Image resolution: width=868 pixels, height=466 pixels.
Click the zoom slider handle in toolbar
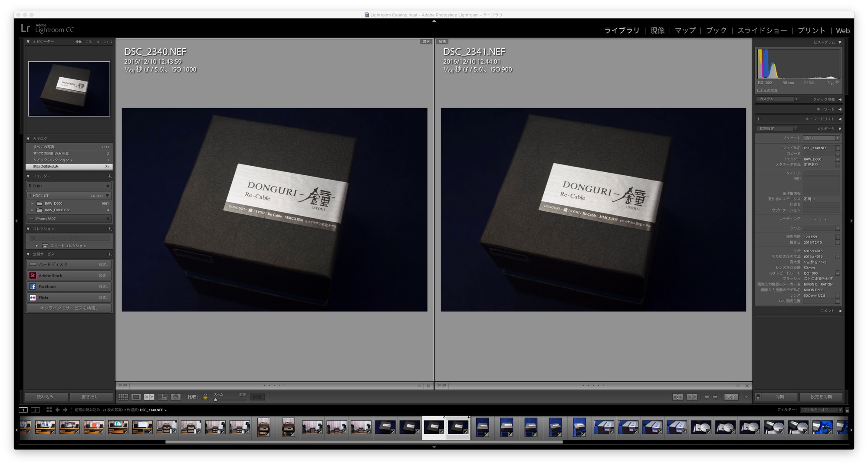pyautogui.click(x=216, y=399)
